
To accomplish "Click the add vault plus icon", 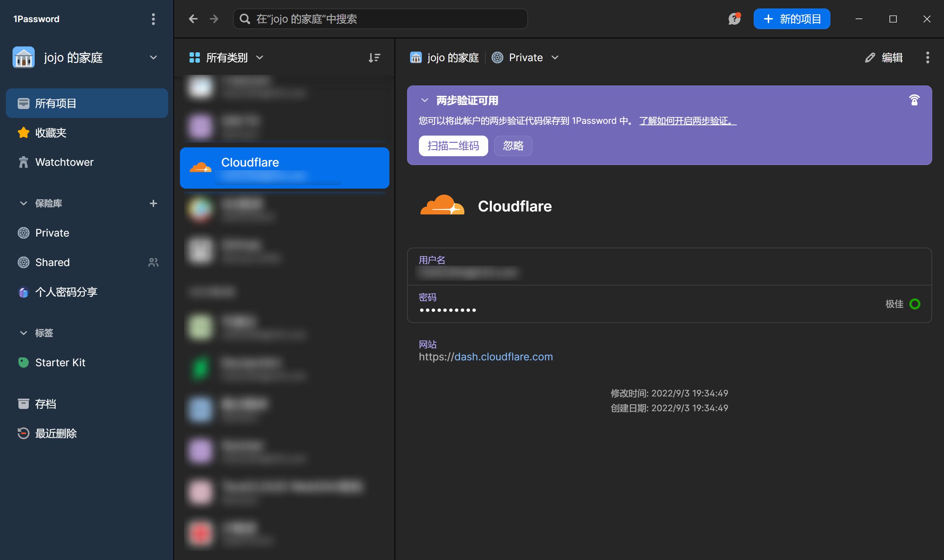I will point(153,203).
